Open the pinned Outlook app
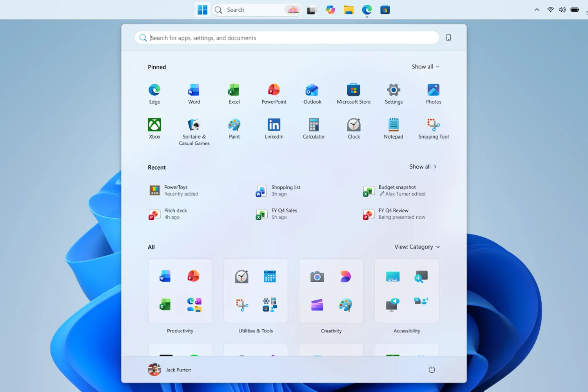The width and height of the screenshot is (588, 392). click(312, 94)
